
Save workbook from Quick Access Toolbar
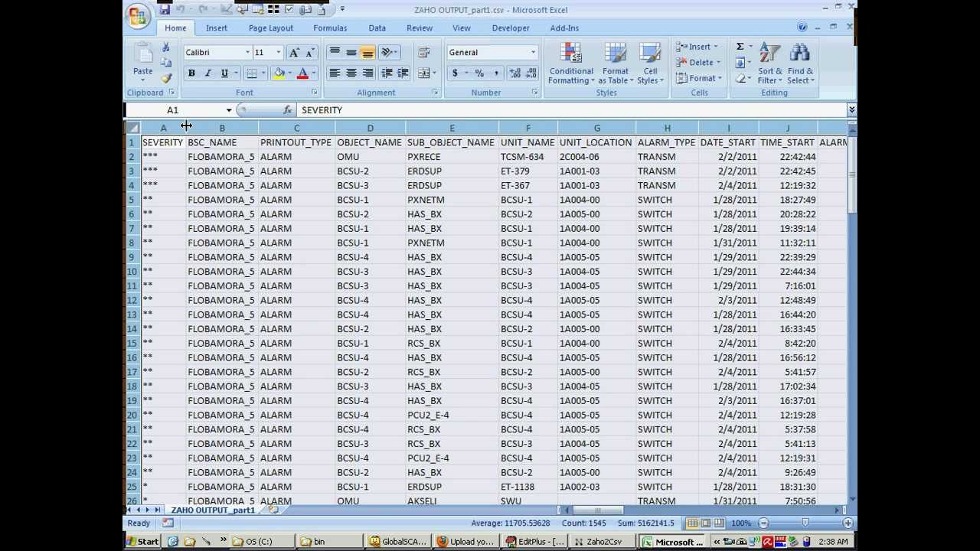tap(165, 9)
